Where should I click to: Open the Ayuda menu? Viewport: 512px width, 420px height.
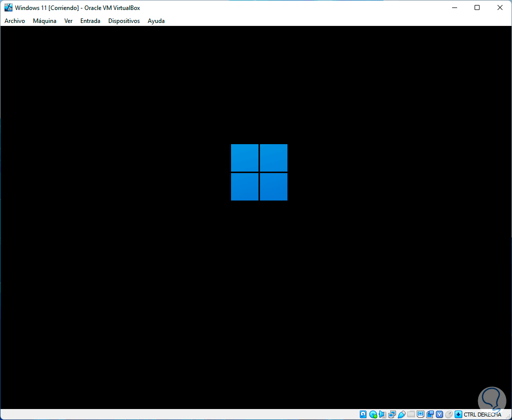[156, 21]
